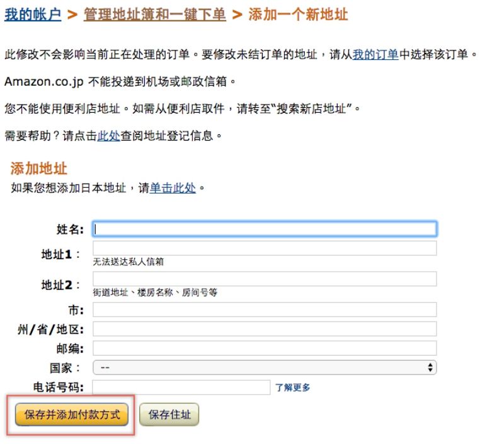Focus the 姓名 text field
504x447 pixels.
point(265,229)
